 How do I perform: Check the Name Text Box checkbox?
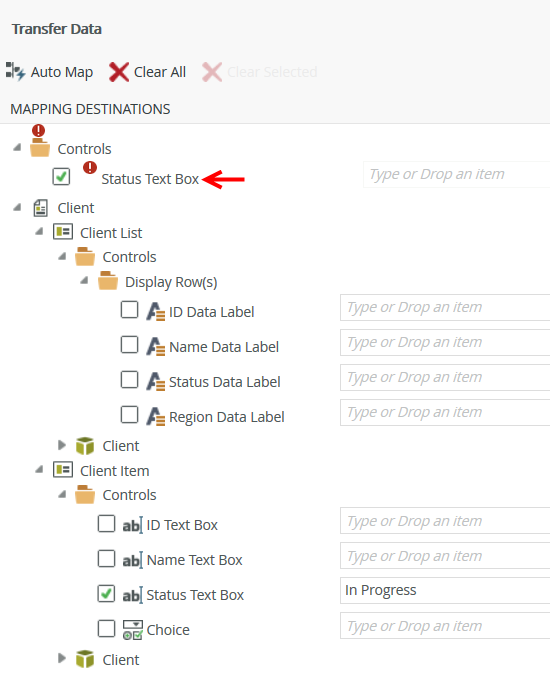pos(106,558)
